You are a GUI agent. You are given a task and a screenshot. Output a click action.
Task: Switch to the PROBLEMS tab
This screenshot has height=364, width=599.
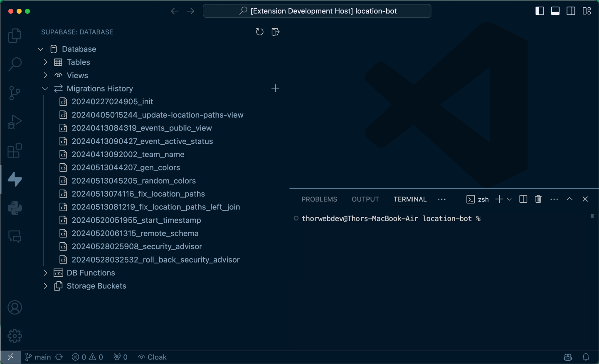point(319,199)
